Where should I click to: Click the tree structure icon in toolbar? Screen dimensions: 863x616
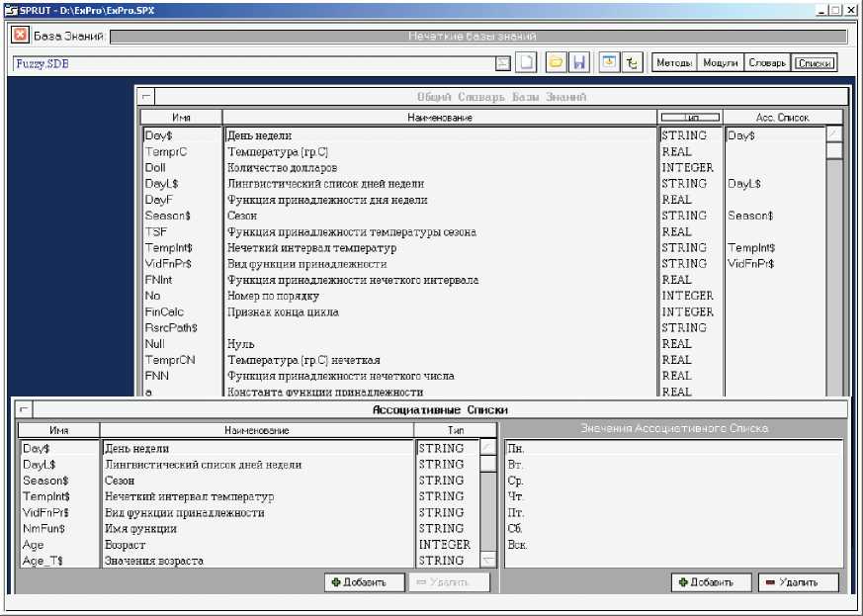point(632,62)
